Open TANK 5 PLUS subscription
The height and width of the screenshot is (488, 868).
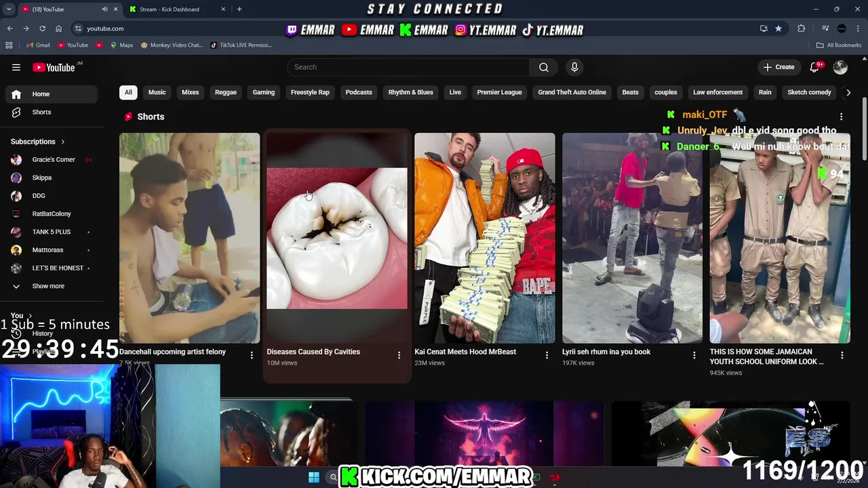point(52,232)
